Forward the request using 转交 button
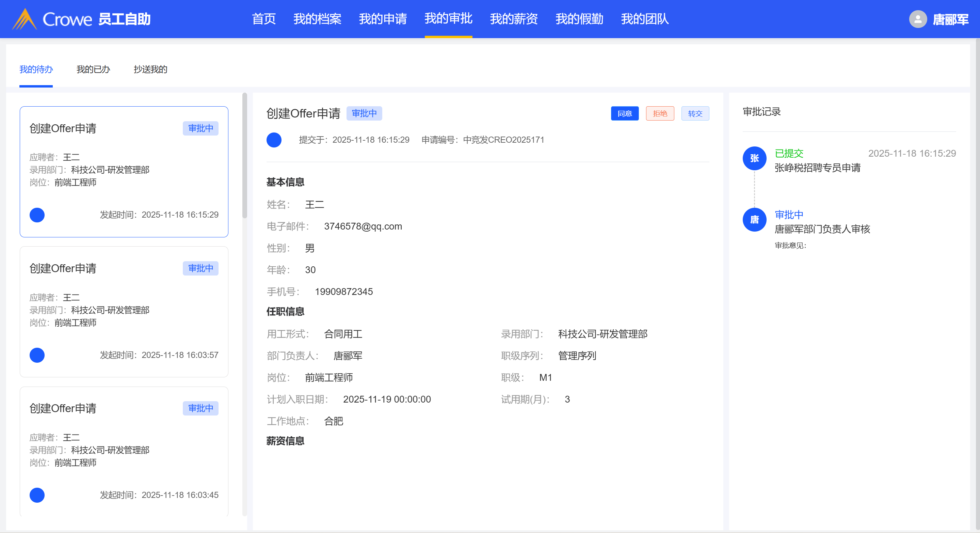980x533 pixels. (x=695, y=113)
